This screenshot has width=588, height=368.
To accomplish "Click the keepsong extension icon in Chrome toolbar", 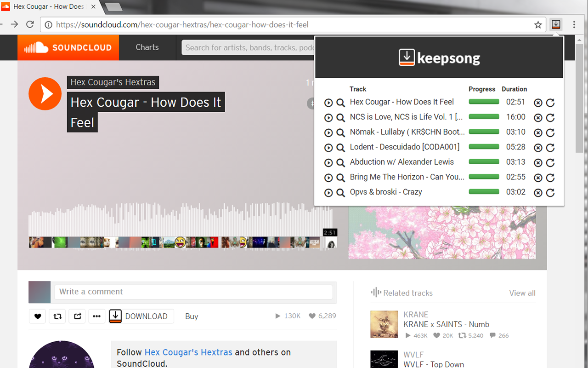I will tap(556, 25).
